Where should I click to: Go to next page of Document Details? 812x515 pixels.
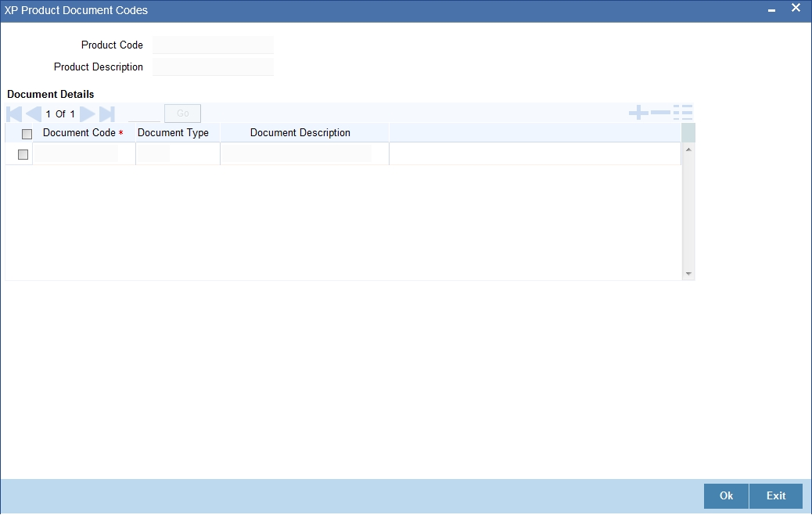pos(88,114)
